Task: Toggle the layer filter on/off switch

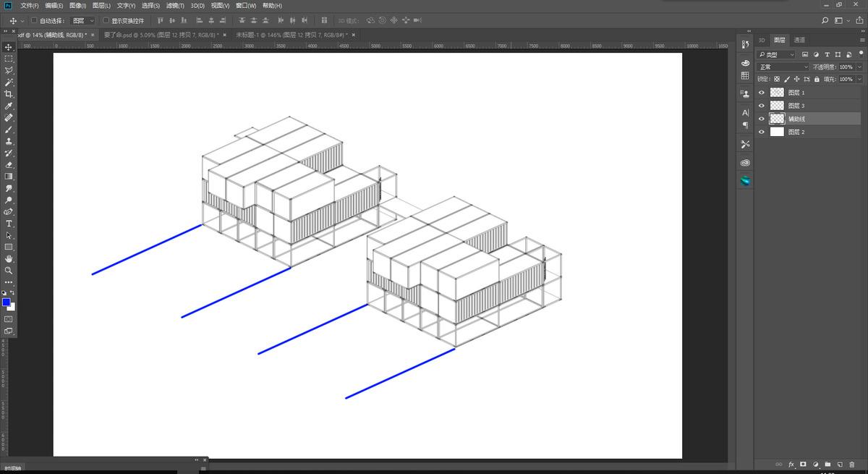Action: coord(861,54)
